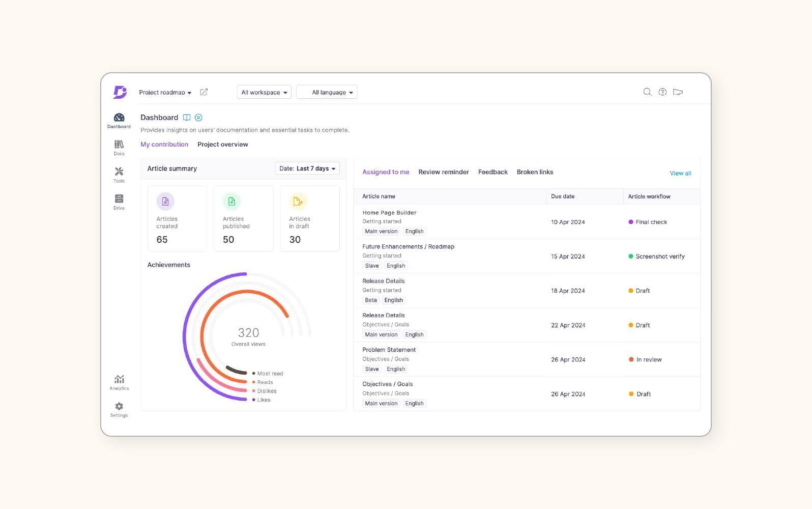The width and height of the screenshot is (812, 509).
Task: Click the 10 Apr 2024 due date
Action: click(x=568, y=222)
